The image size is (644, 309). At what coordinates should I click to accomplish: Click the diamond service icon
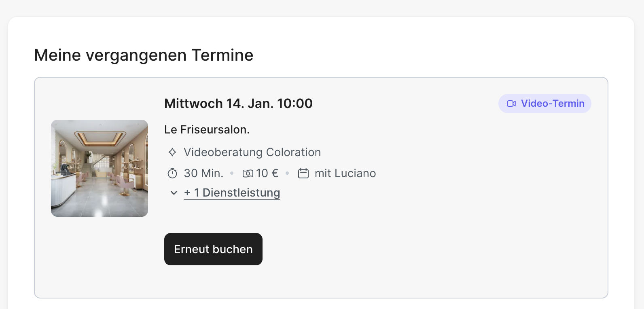172,152
